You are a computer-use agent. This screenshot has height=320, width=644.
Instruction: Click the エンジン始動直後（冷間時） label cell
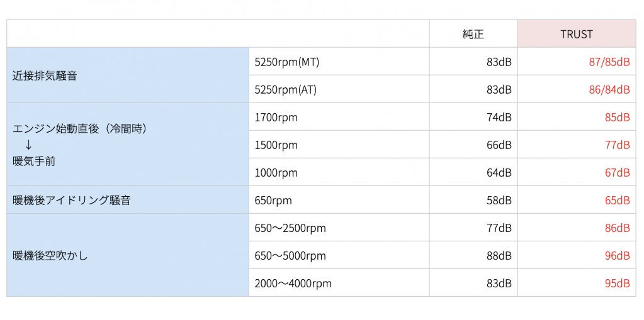point(128,145)
